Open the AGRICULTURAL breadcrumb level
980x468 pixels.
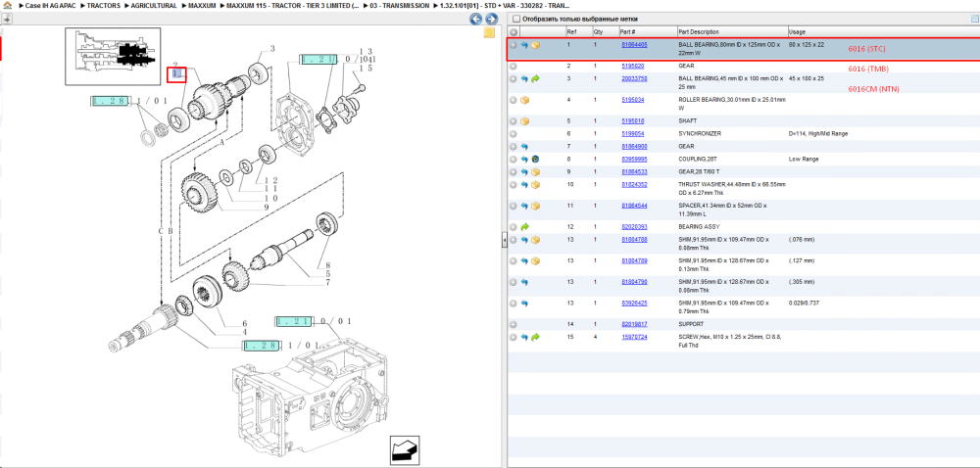[x=154, y=5]
